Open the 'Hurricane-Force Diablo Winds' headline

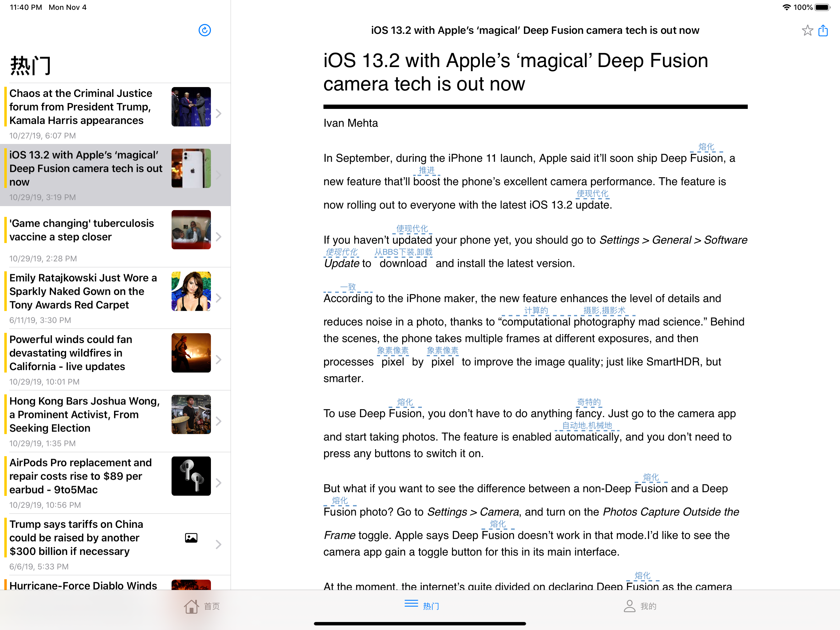coord(83,585)
